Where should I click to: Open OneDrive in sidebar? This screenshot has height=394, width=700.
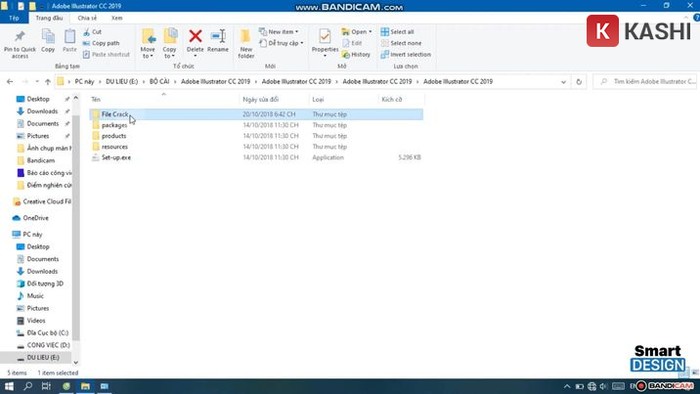(35, 218)
